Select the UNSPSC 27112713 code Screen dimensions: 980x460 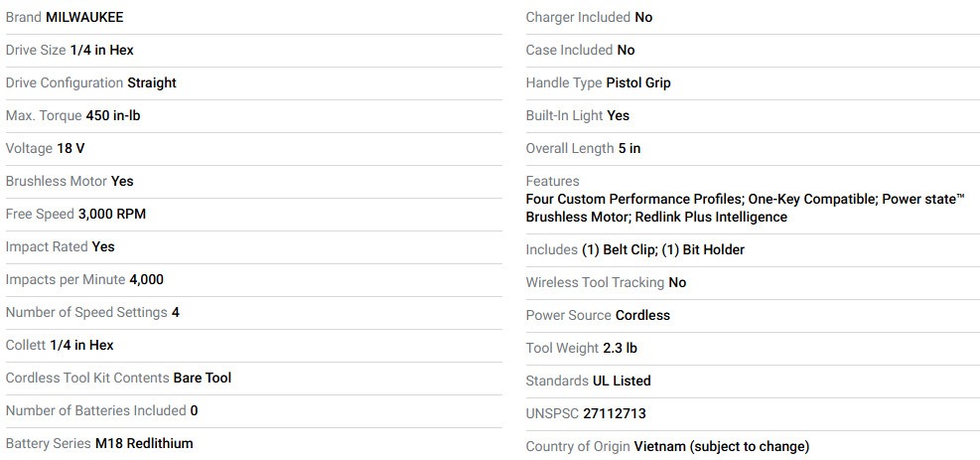coord(615,413)
